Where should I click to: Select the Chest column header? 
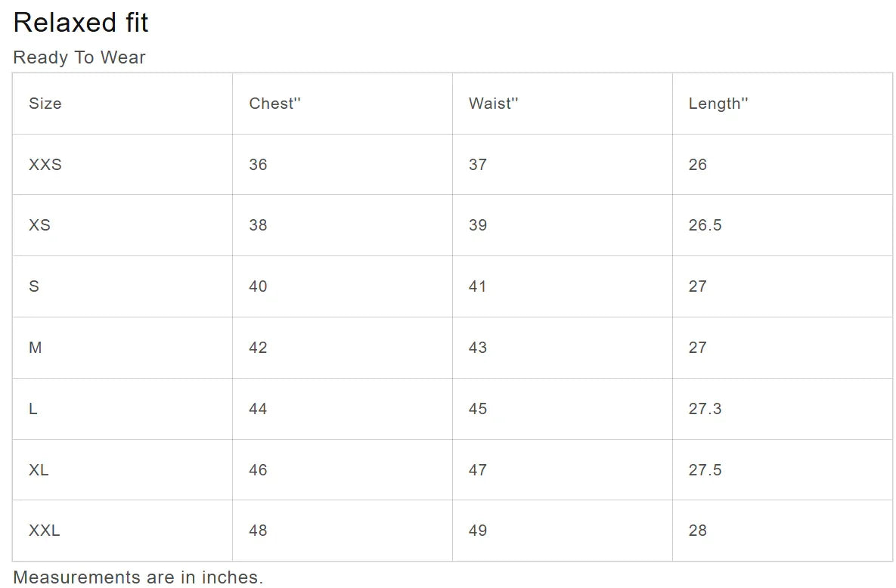coord(274,104)
